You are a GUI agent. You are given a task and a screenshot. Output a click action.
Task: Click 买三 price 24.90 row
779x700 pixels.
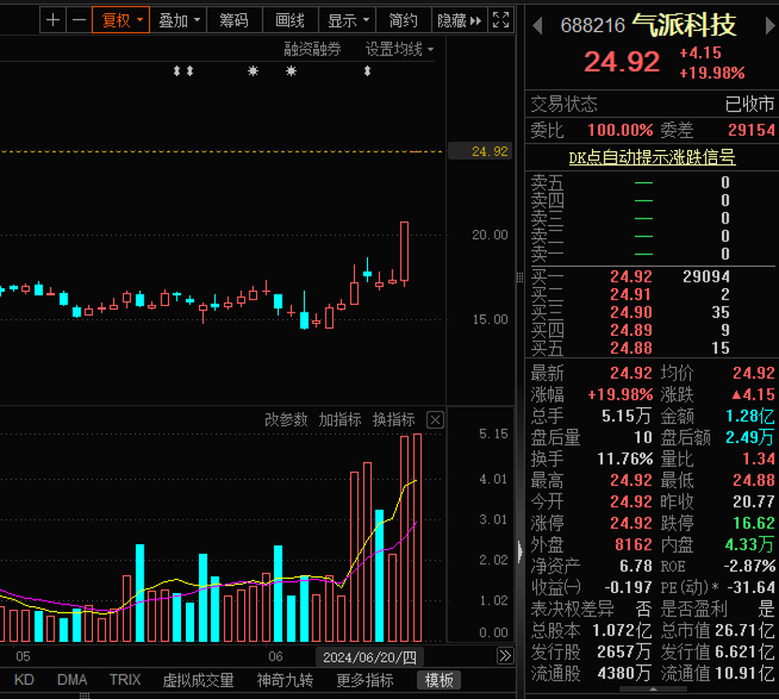[652, 312]
